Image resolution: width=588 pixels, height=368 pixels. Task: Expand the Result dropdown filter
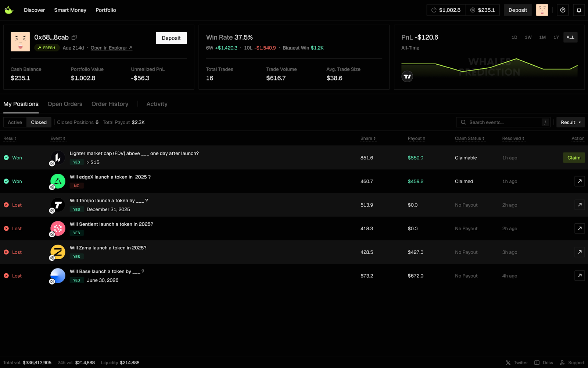570,123
